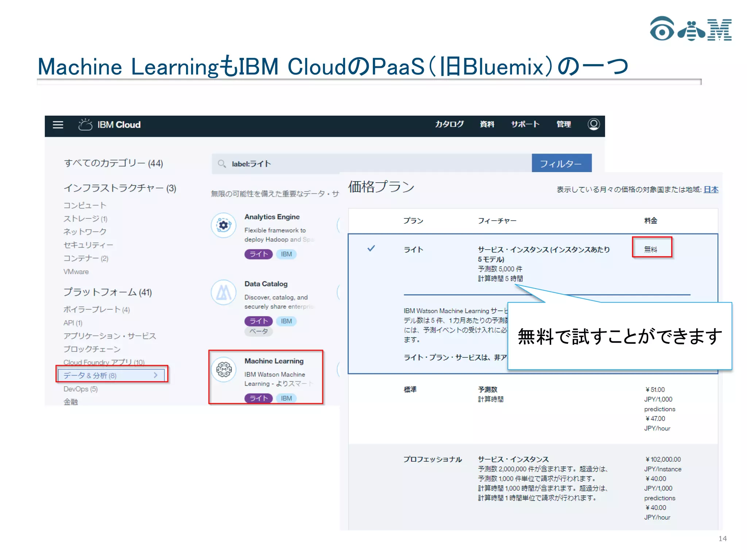This screenshot has height=560, width=747.
Task: Select ボイラープレート (4) category
Action: [x=97, y=310]
